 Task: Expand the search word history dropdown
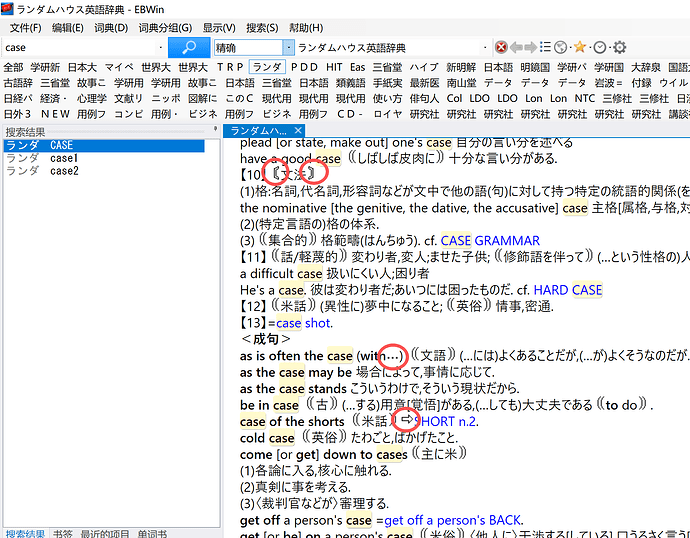161,48
